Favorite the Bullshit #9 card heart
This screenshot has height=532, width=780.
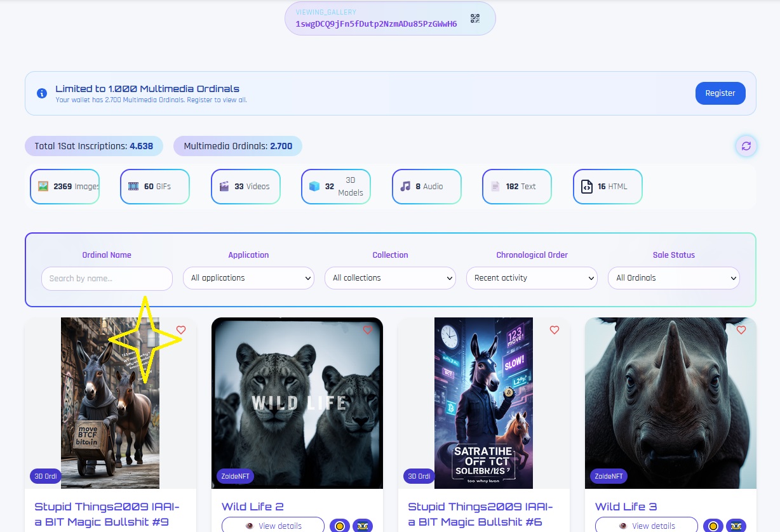[x=181, y=330]
